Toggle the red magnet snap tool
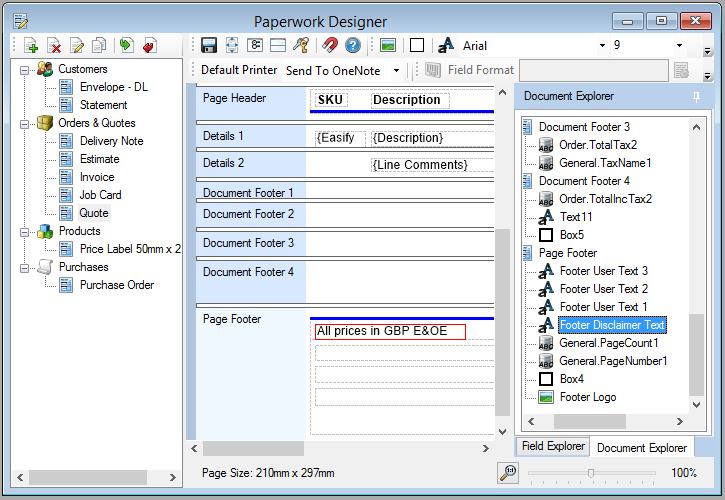725x500 pixels. pos(329,45)
